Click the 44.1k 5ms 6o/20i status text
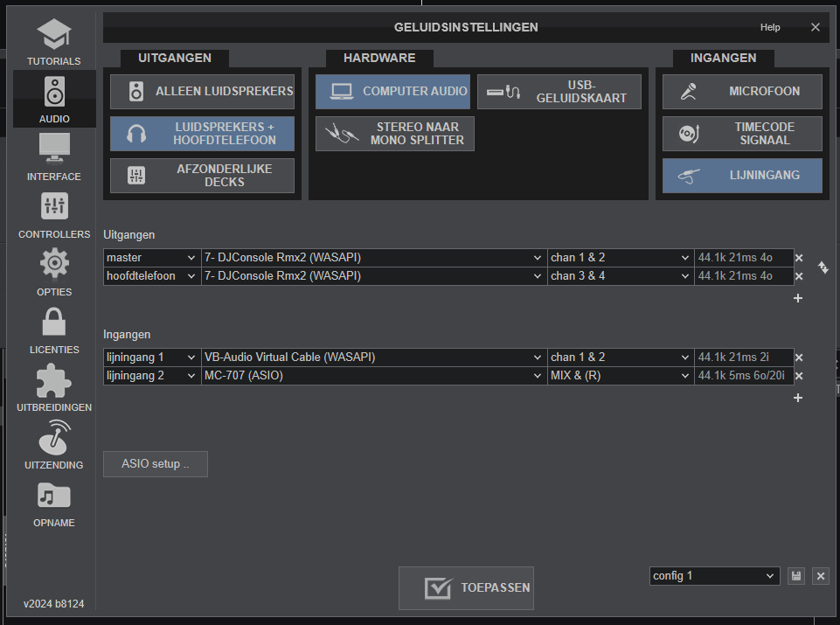The image size is (840, 625). click(741, 376)
